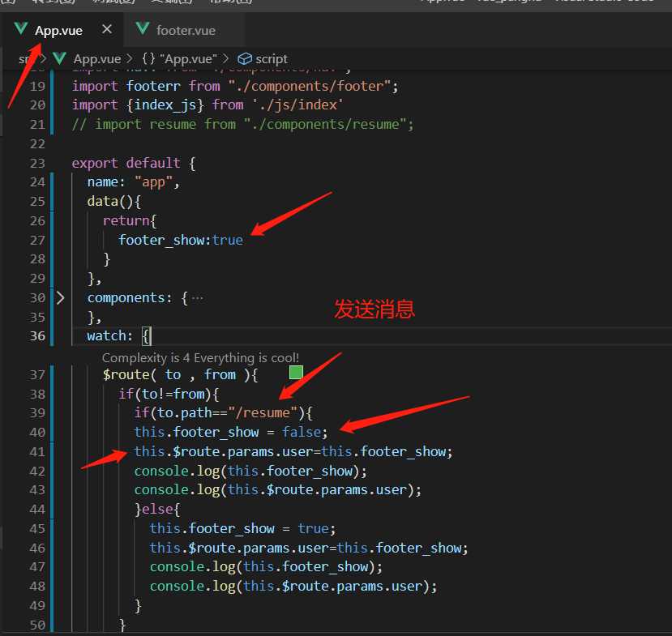Close the App.vue tab
This screenshot has width=672, height=636.
107,29
